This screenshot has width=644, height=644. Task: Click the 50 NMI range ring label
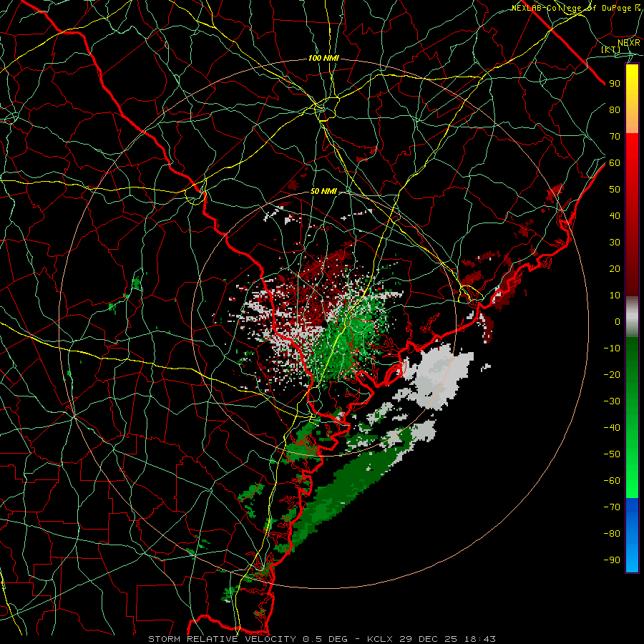[323, 191]
